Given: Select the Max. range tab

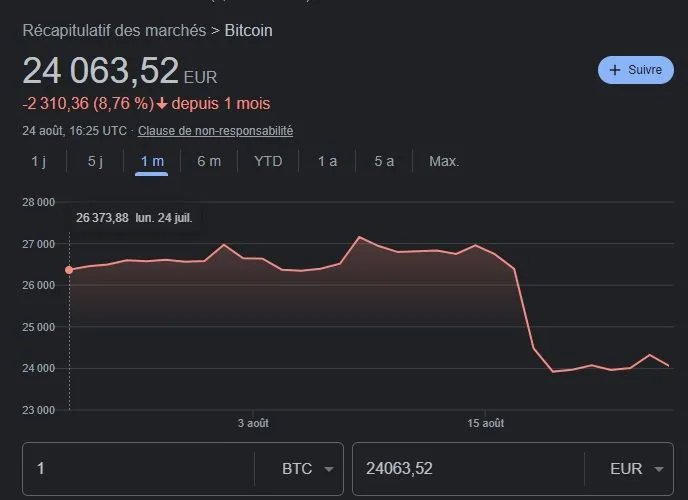Looking at the screenshot, I should tap(444, 161).
